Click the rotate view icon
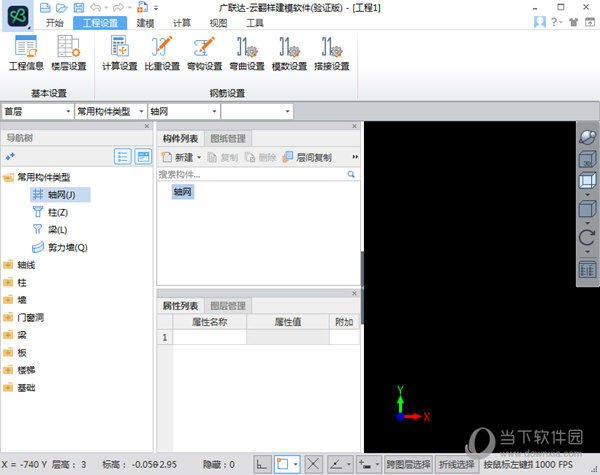This screenshot has height=475, width=600. click(587, 237)
